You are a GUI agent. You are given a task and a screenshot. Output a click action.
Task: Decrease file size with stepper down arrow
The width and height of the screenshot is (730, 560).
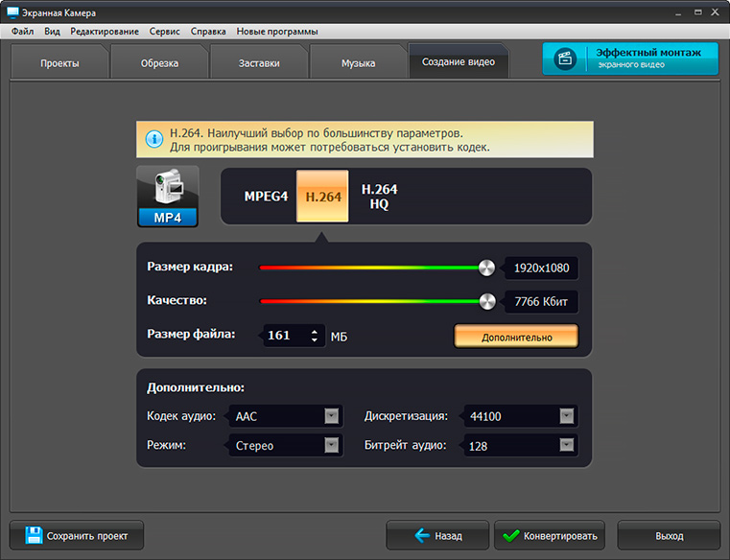(x=315, y=339)
